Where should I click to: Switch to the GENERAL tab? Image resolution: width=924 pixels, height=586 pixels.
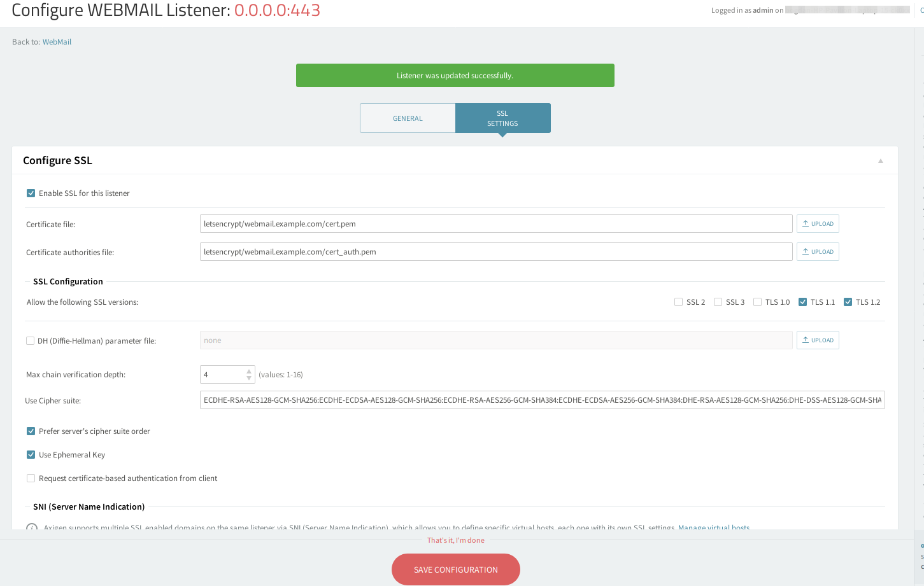(408, 118)
